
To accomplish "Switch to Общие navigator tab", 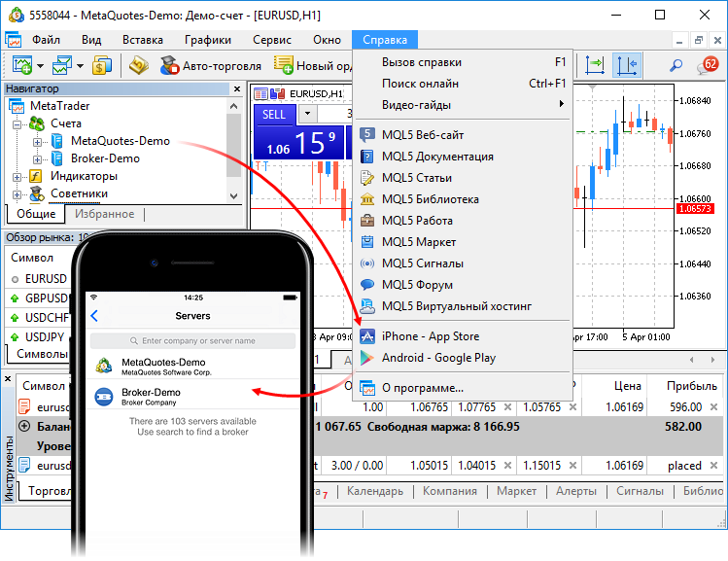I will (36, 214).
